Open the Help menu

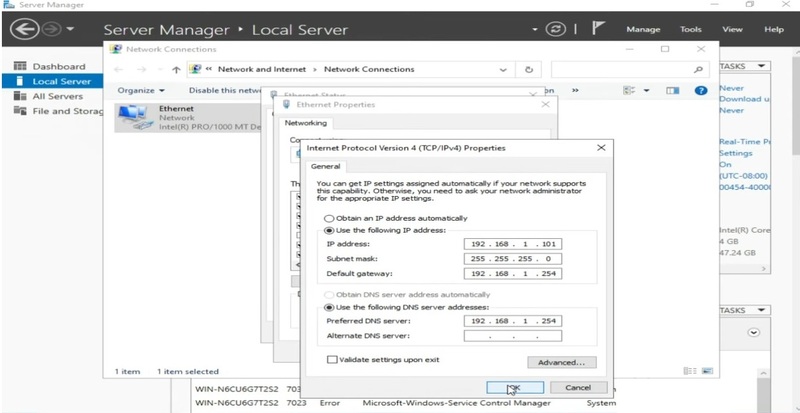pyautogui.click(x=774, y=30)
